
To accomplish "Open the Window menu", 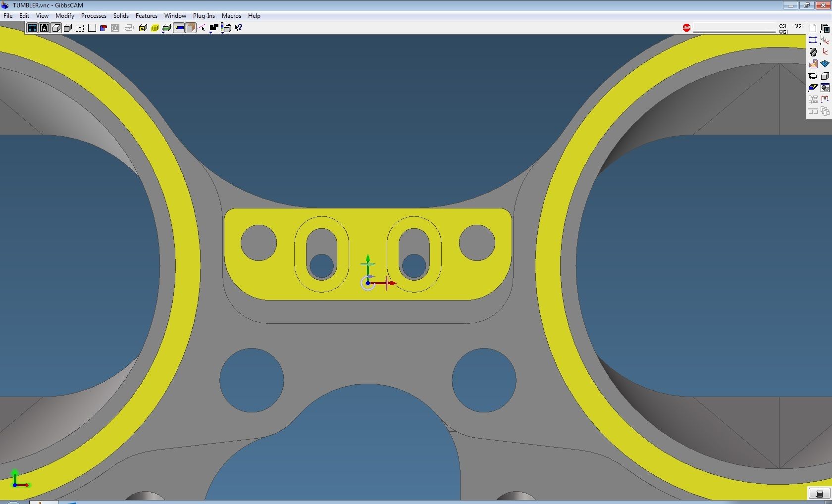I will coord(175,16).
